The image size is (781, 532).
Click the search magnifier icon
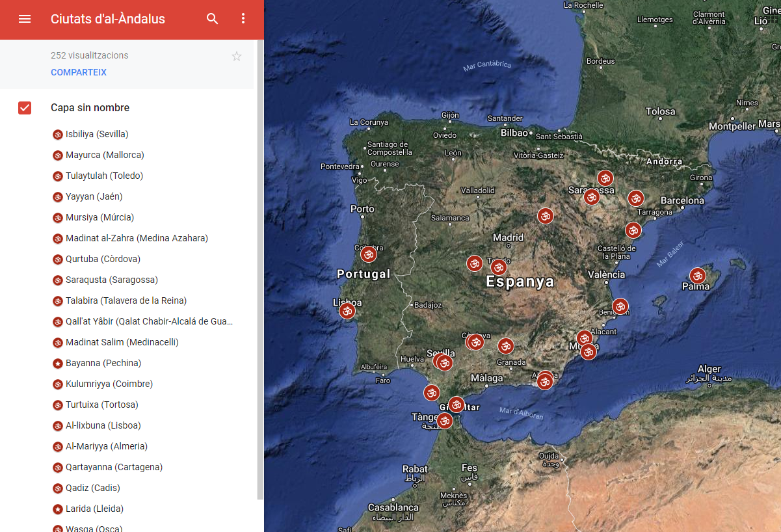(x=213, y=19)
